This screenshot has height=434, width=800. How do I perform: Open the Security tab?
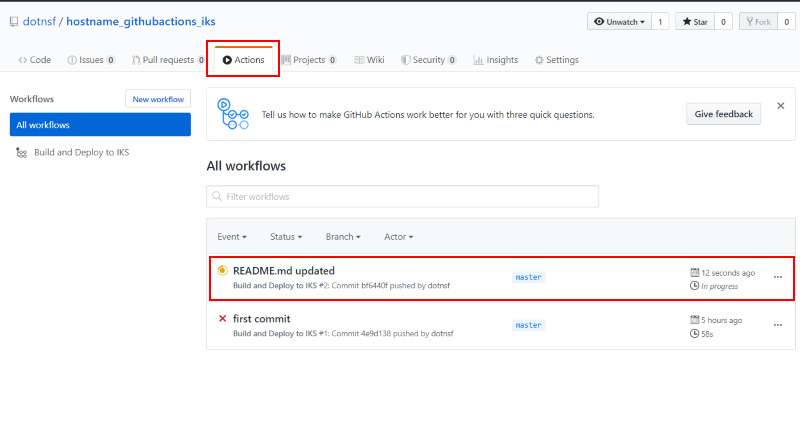click(428, 60)
